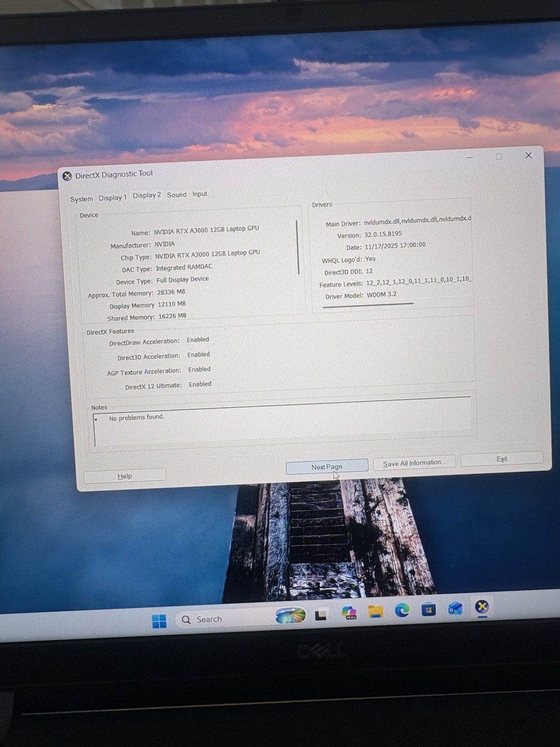The image size is (560, 747).
Task: Minimize the DirectX Diagnostic Tool window
Action: pos(470,157)
